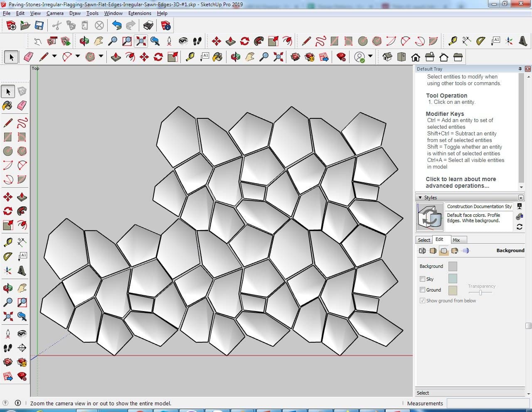Click the Background color swatch
Image resolution: width=532 pixels, height=412 pixels.
[453, 266]
